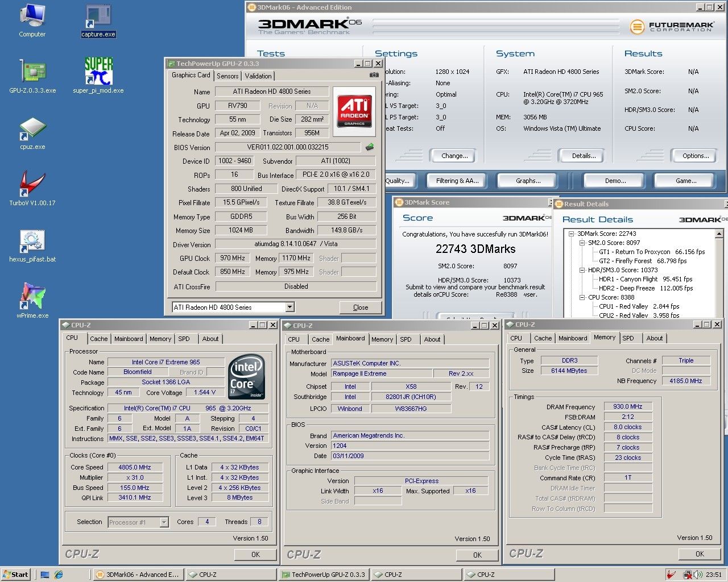Click the Filtering & AA... button
This screenshot has height=582, width=728.
click(457, 181)
